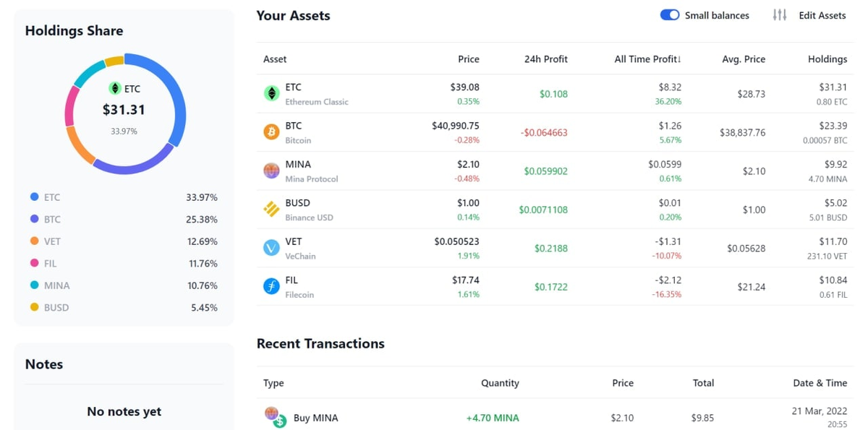Select the blue ETC legend dot
868x430 pixels.
[x=34, y=197]
